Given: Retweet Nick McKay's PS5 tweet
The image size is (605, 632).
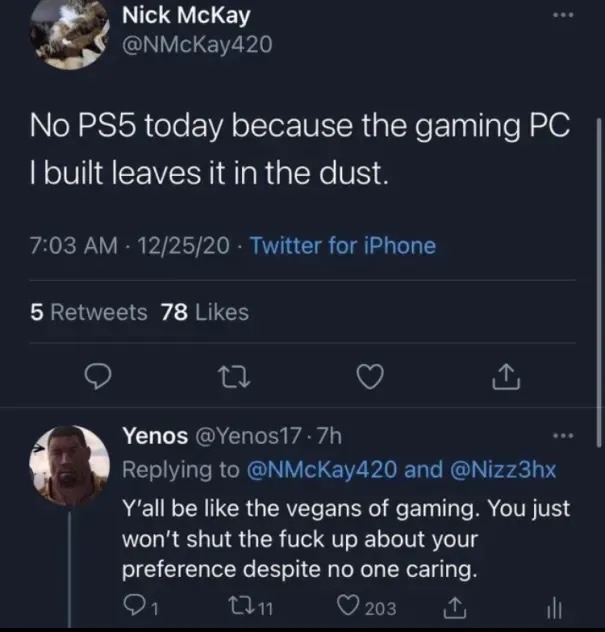Looking at the screenshot, I should 234,377.
